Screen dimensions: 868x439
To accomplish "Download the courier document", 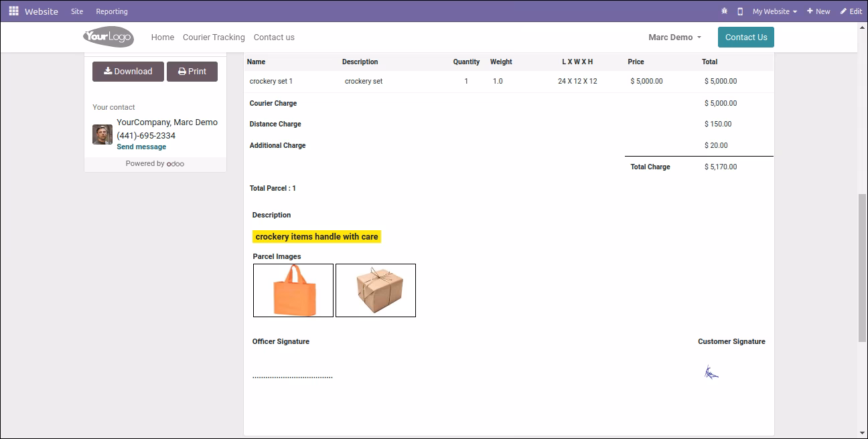I will click(x=128, y=72).
